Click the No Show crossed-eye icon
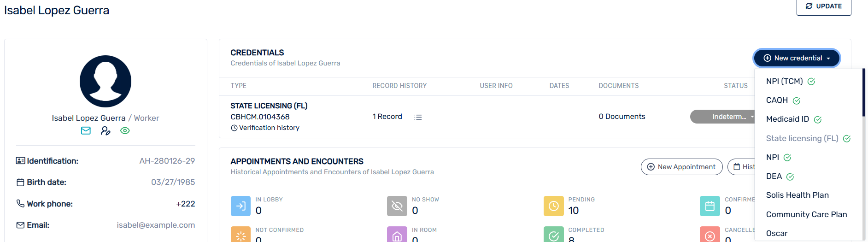The width and height of the screenshot is (868, 242). pyautogui.click(x=397, y=206)
